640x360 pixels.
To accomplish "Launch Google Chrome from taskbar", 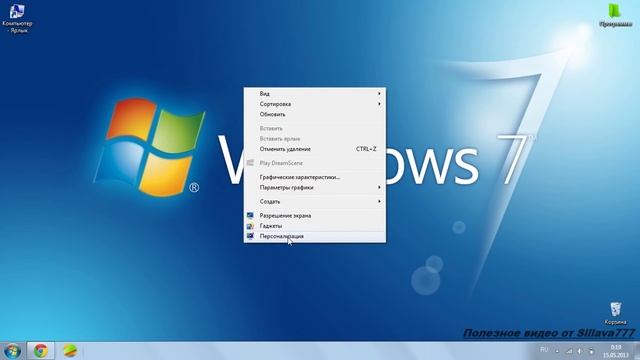I will click(x=40, y=351).
